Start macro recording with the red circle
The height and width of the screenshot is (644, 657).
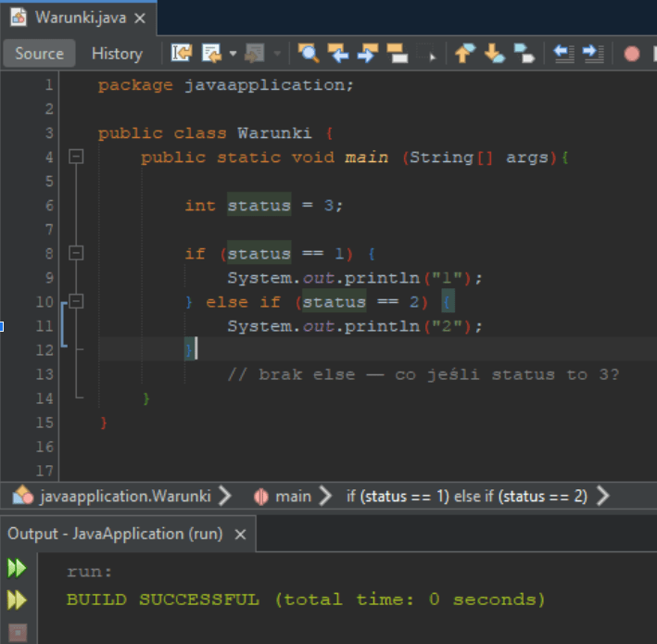click(632, 54)
